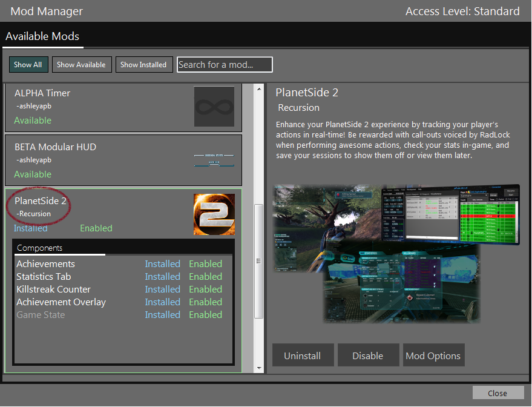Image resolution: width=532 pixels, height=407 pixels.
Task: Toggle the Show Installed filter
Action: point(143,65)
